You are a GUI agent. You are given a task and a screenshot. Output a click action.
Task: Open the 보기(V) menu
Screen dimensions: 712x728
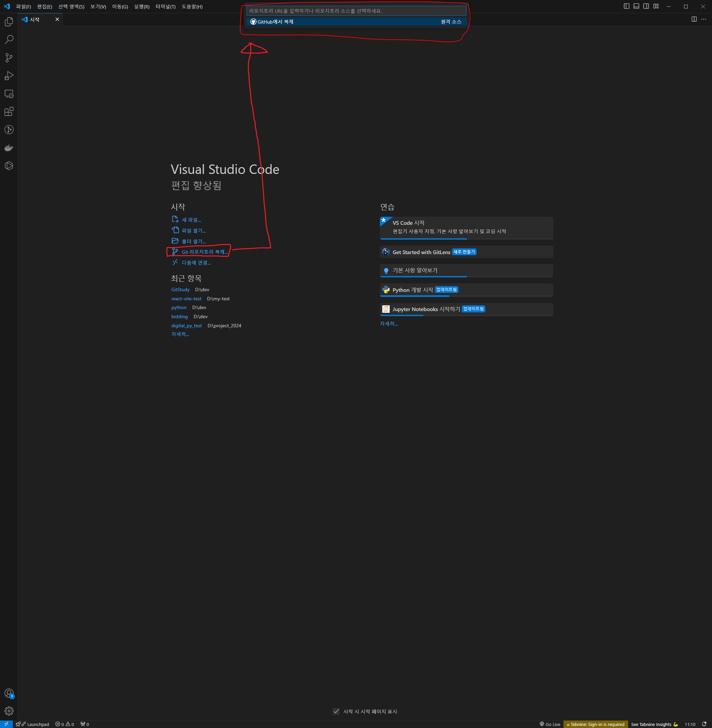point(98,7)
